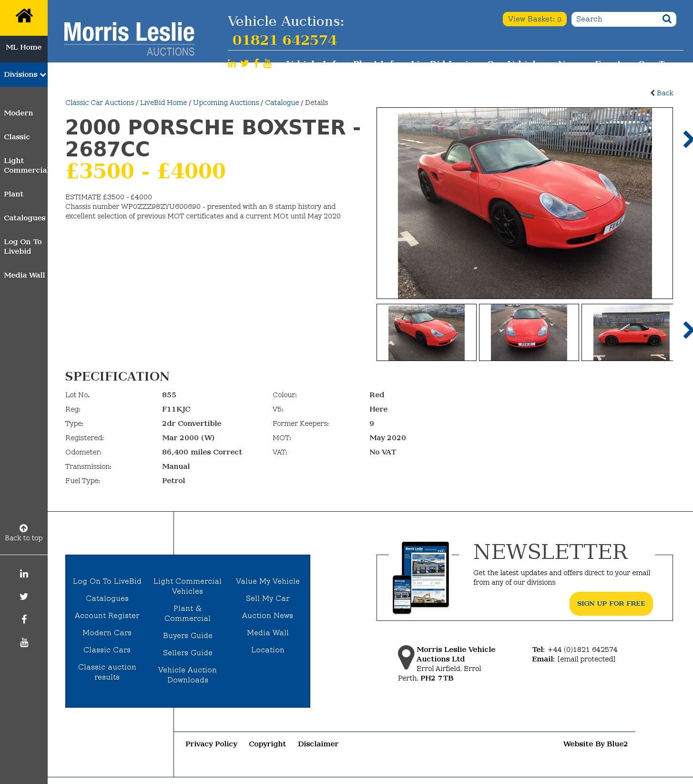Show next main photo with arrow

(687, 139)
